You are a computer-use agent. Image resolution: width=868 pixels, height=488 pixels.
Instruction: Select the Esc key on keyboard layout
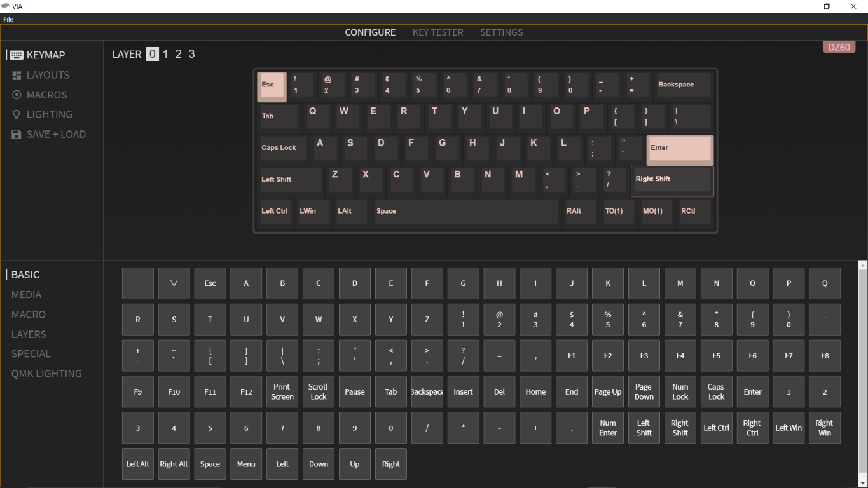click(272, 86)
